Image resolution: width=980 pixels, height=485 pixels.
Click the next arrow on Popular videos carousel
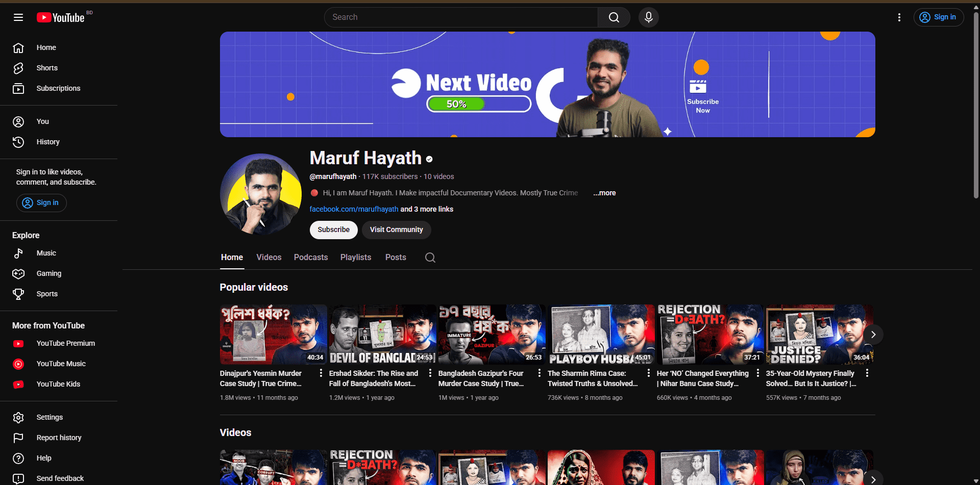(873, 335)
